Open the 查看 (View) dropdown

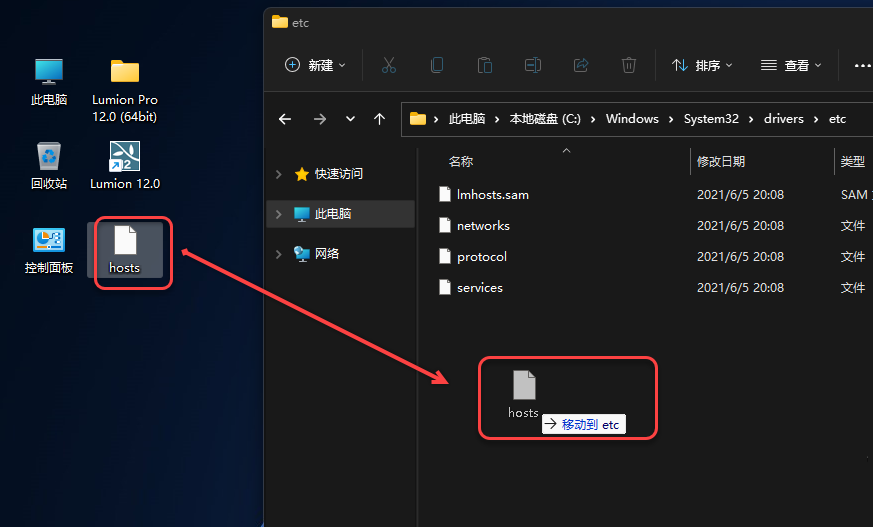791,65
